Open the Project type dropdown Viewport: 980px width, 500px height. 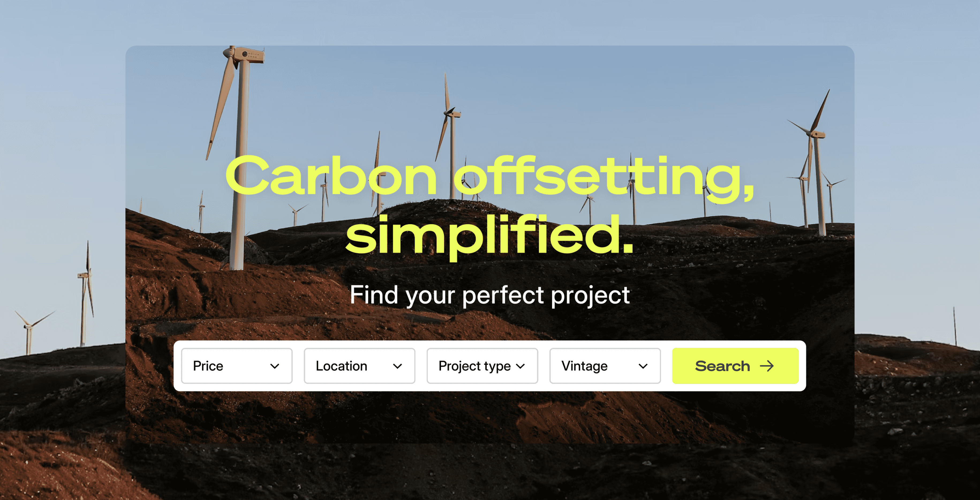point(483,366)
